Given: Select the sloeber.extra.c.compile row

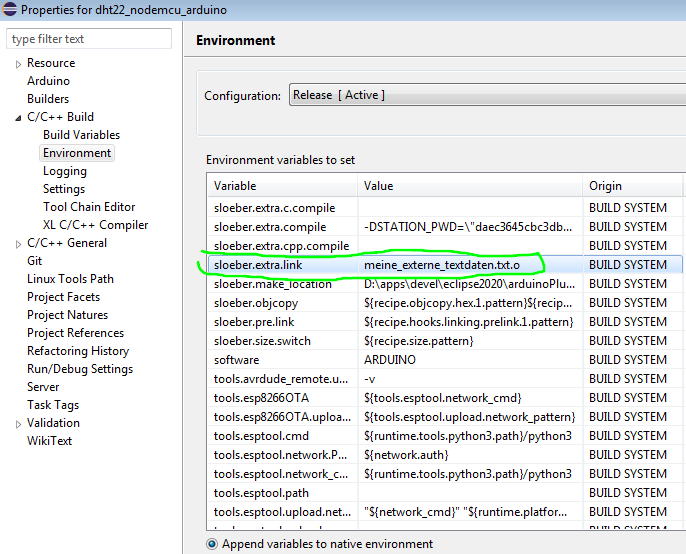Looking at the screenshot, I should coord(444,208).
